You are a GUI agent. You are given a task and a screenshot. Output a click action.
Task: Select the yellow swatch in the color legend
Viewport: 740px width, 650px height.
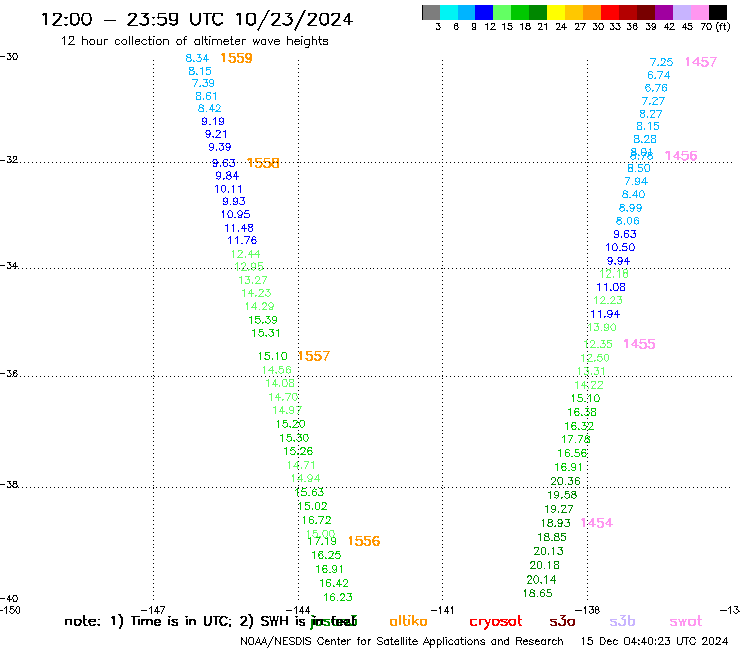click(556, 12)
